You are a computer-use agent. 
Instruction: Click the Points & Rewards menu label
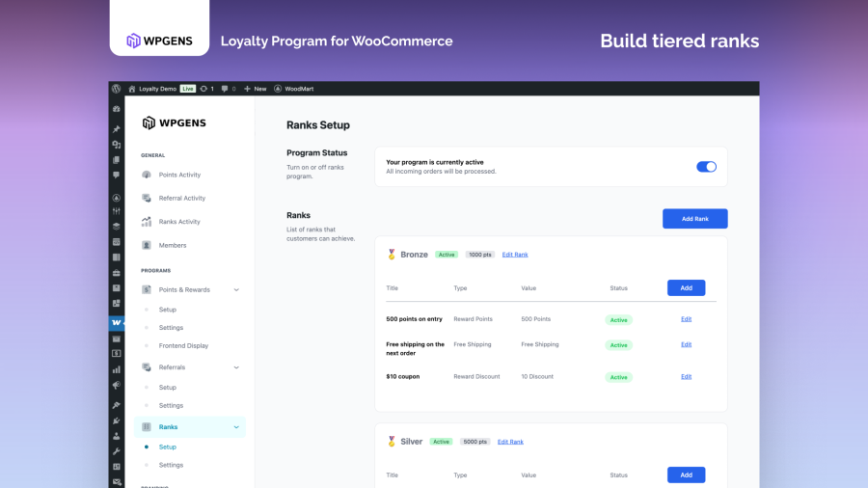184,290
